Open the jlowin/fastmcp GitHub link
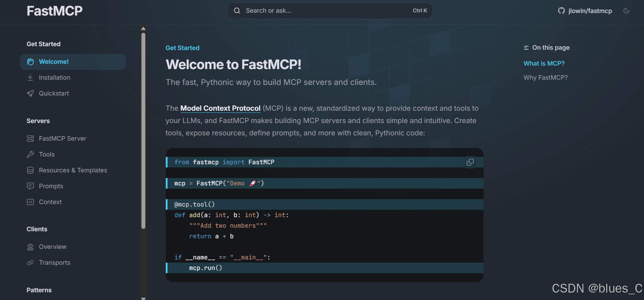This screenshot has width=644, height=300. 585,11
